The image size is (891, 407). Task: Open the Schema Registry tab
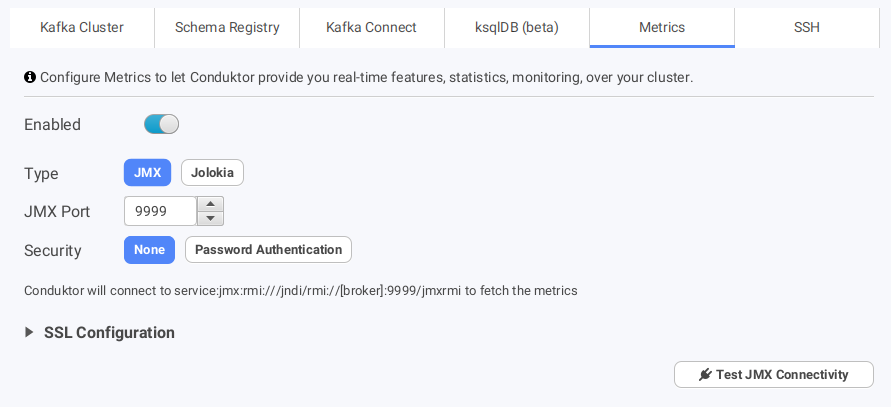[227, 27]
